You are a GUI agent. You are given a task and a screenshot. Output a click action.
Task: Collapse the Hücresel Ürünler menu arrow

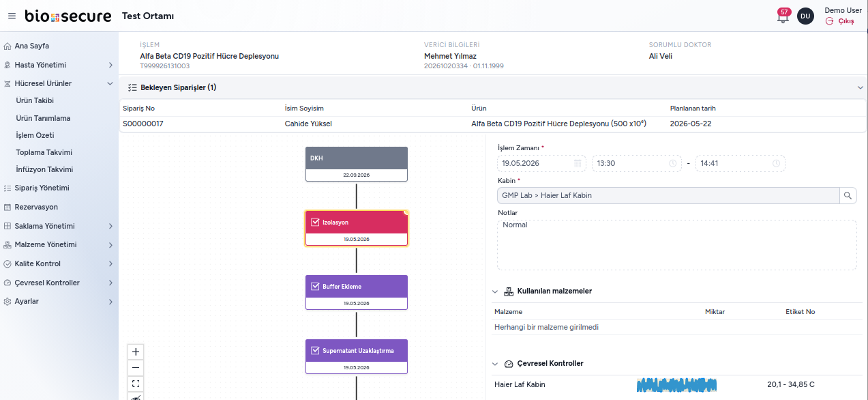click(x=110, y=83)
